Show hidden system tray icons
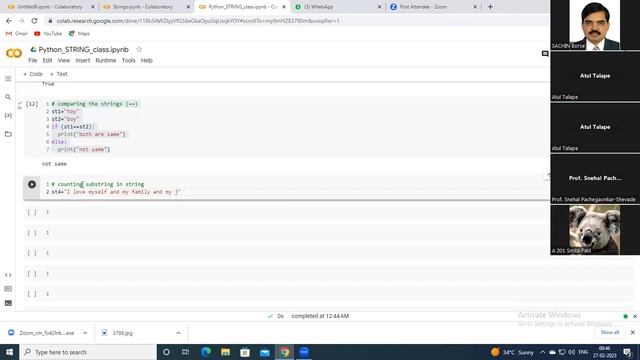Viewport: 640px width, 360px height. tap(542, 352)
